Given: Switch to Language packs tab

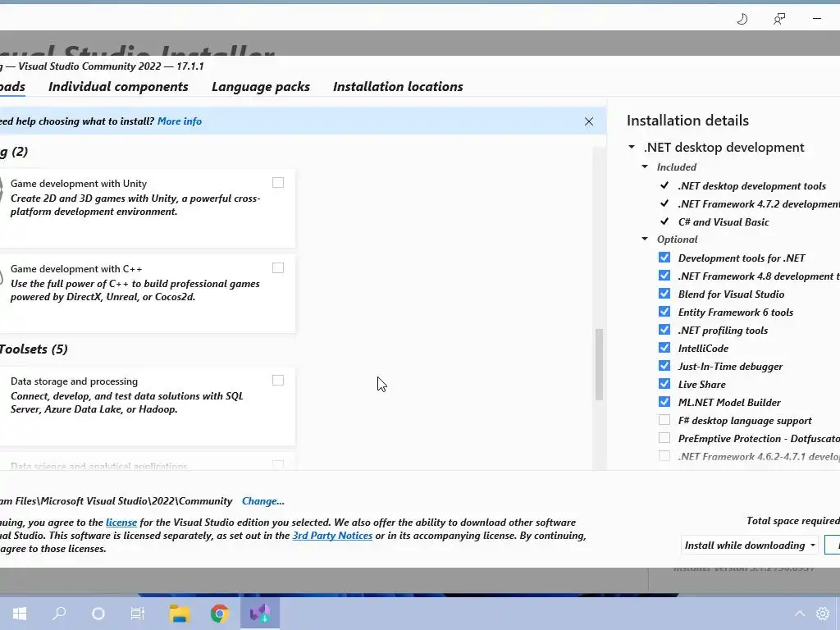Looking at the screenshot, I should coord(261,87).
